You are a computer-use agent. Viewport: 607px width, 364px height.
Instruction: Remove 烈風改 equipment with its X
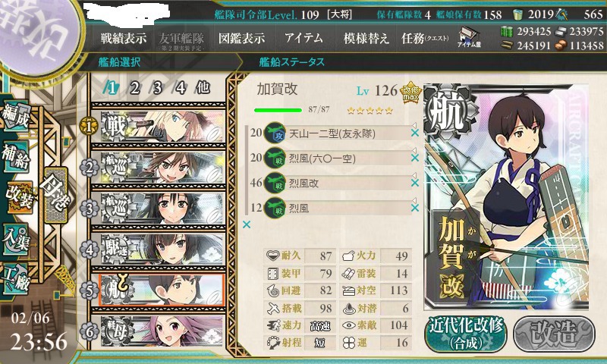(414, 183)
